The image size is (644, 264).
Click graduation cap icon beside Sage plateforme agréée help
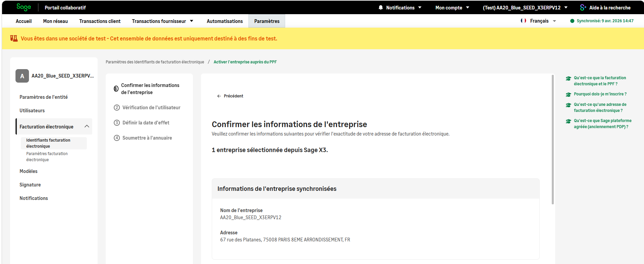569,121
